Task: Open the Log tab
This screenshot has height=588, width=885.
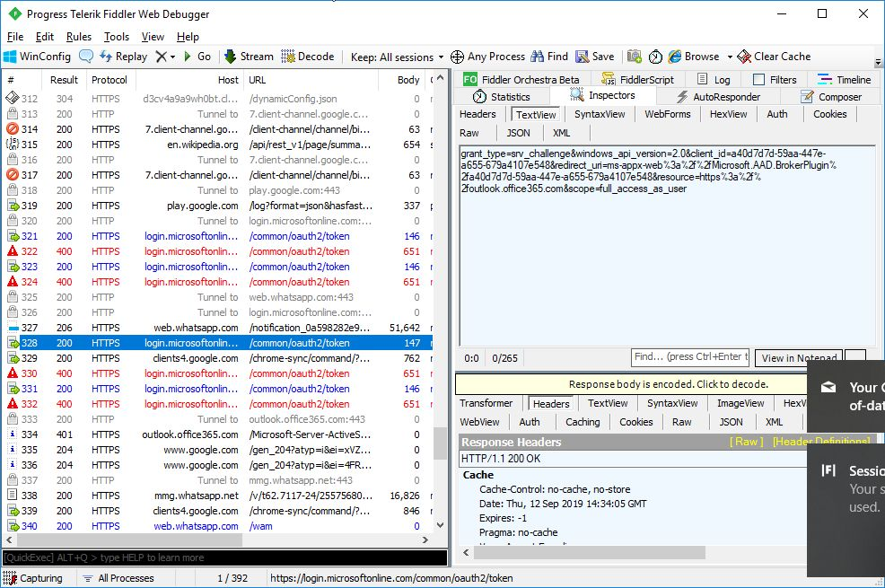Action: tap(714, 80)
